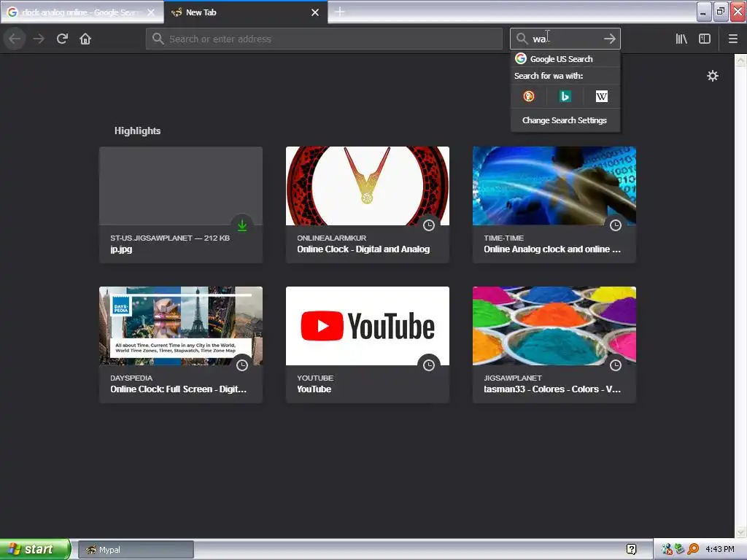
Task: Click into the search box containing wa
Action: pyautogui.click(x=565, y=39)
